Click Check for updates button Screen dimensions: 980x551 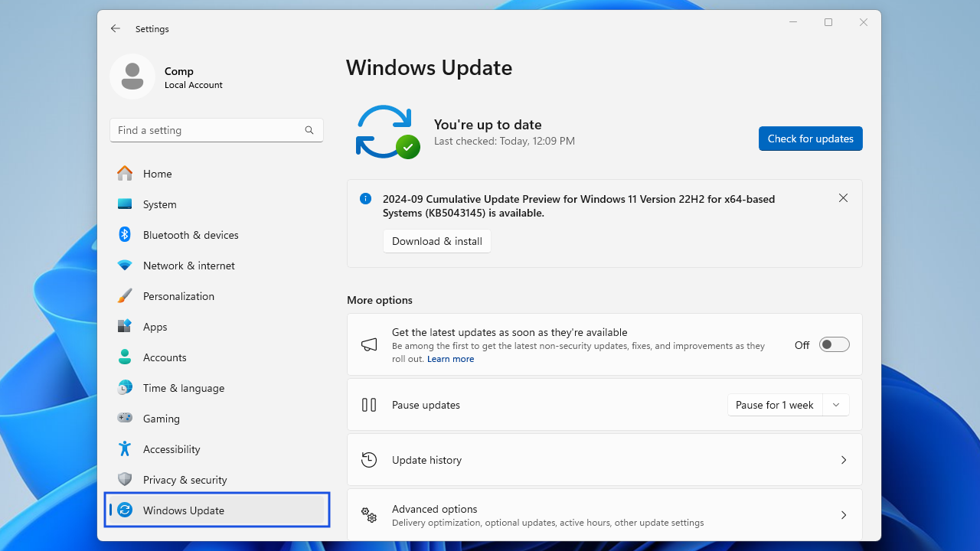tap(810, 139)
